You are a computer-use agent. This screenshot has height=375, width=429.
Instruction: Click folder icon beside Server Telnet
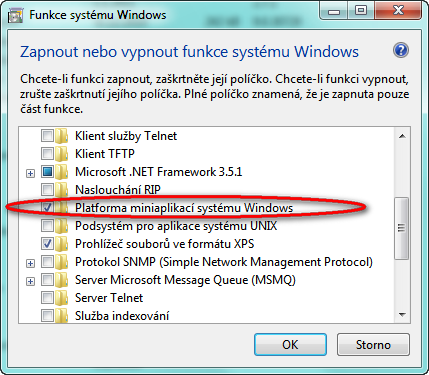point(62,298)
